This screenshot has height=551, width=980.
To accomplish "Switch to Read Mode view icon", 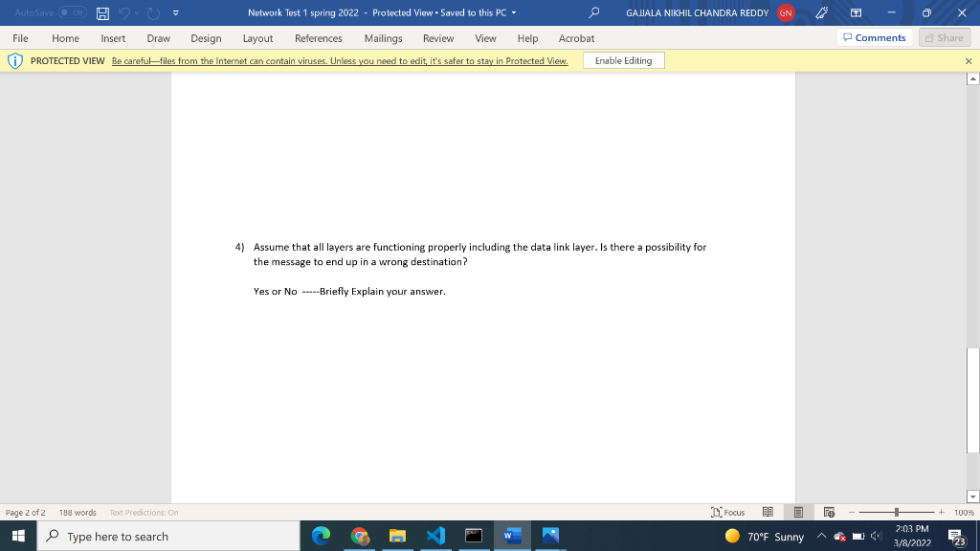I will pyautogui.click(x=768, y=513).
